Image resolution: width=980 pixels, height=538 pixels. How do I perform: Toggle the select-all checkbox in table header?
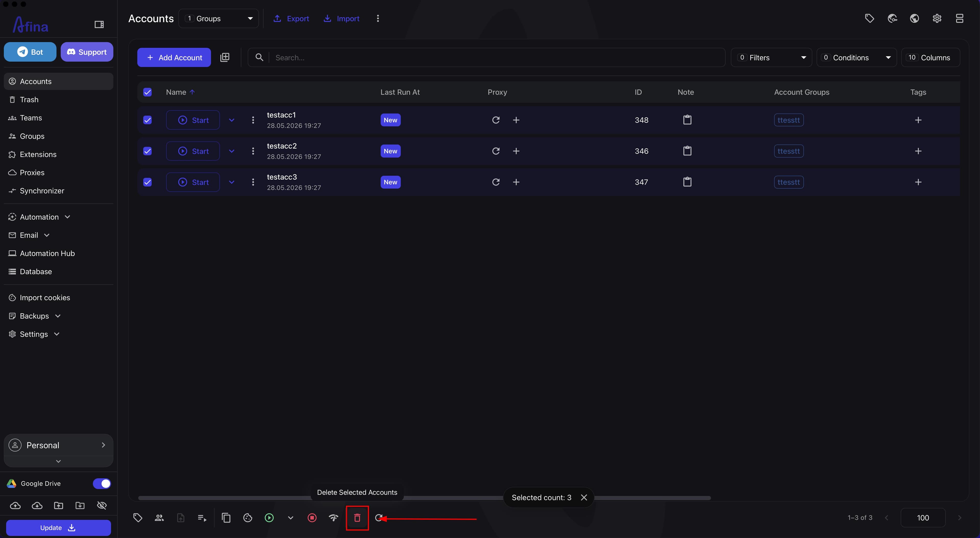147,92
